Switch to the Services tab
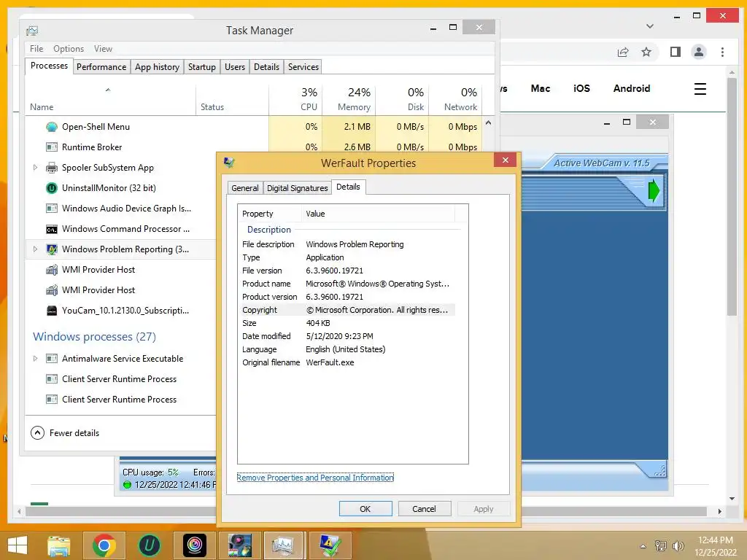747x560 pixels. pyautogui.click(x=303, y=67)
